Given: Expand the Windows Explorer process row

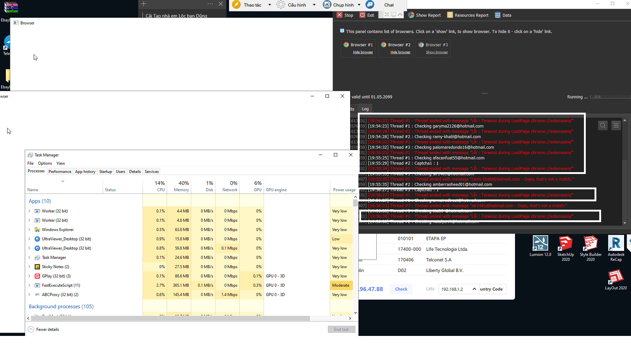Looking at the screenshot, I should click(29, 230).
